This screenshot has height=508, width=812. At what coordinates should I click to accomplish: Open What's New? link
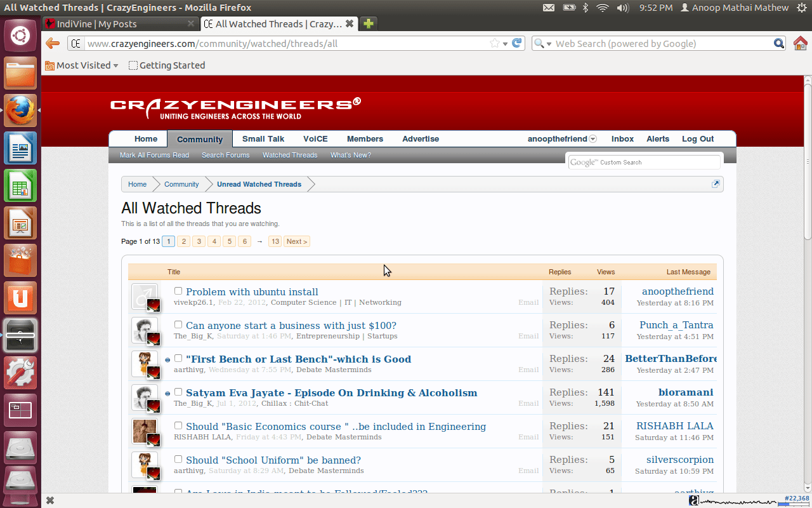point(351,155)
